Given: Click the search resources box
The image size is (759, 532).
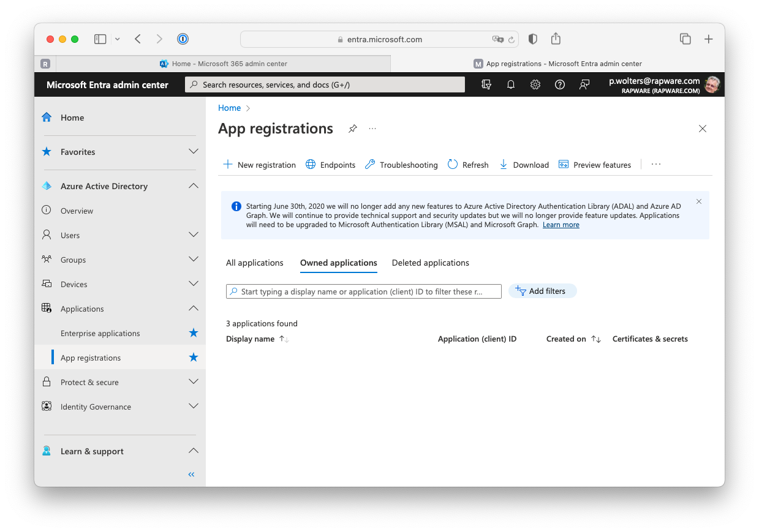Looking at the screenshot, I should coord(325,85).
